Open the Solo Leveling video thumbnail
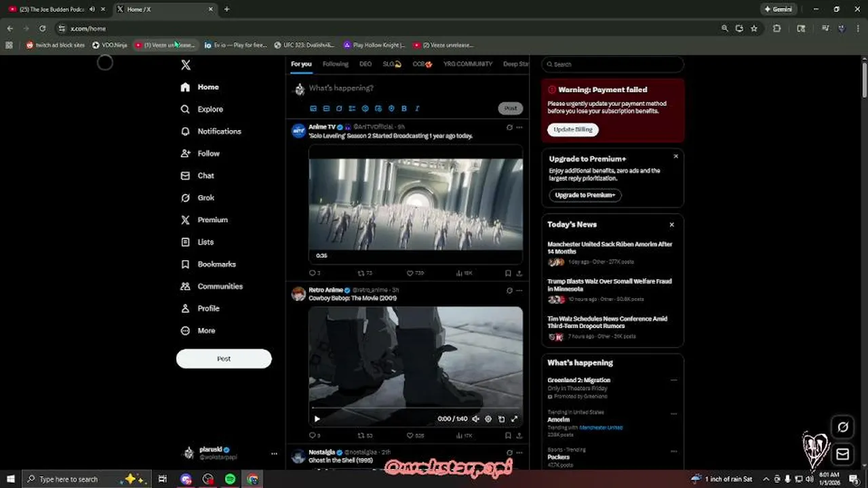The width and height of the screenshot is (868, 488). click(x=416, y=204)
